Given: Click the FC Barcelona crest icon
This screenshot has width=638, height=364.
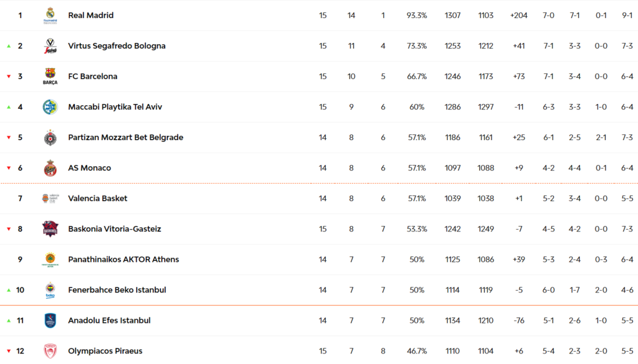Looking at the screenshot, I should (50, 76).
